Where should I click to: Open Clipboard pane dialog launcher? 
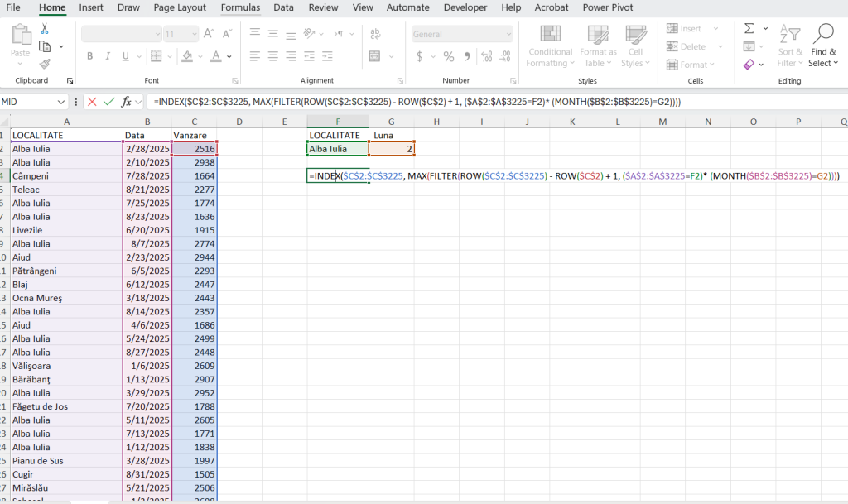coord(70,80)
